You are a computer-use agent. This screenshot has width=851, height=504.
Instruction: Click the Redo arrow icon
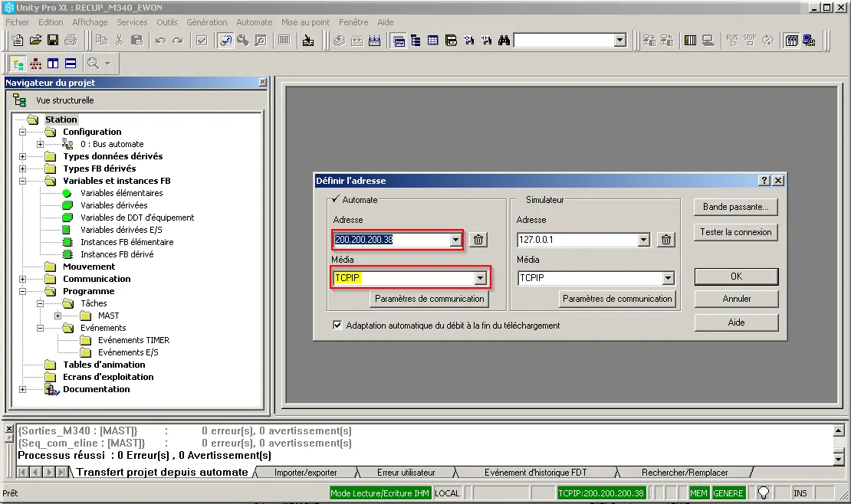click(x=177, y=40)
